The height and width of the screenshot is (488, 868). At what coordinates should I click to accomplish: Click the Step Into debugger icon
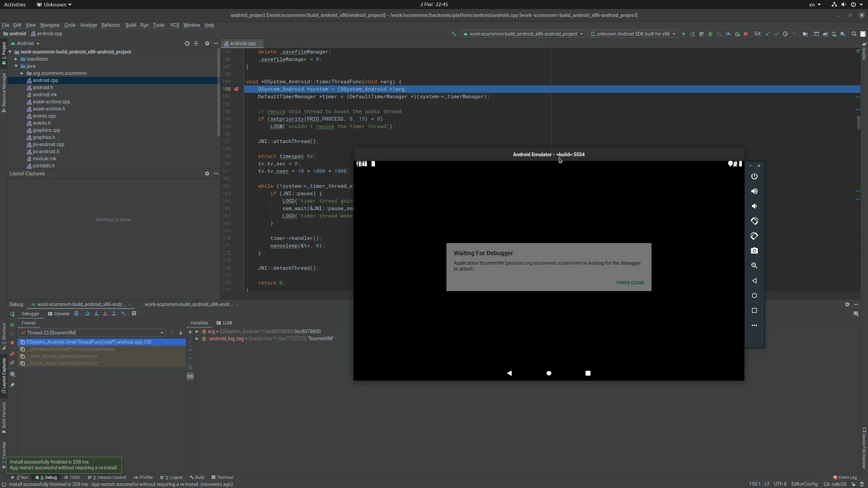click(96, 313)
